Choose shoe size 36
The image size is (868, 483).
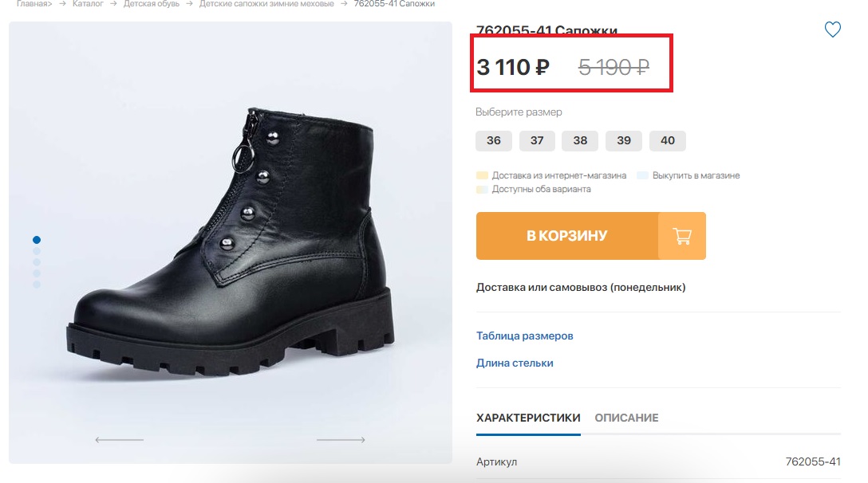click(x=494, y=140)
